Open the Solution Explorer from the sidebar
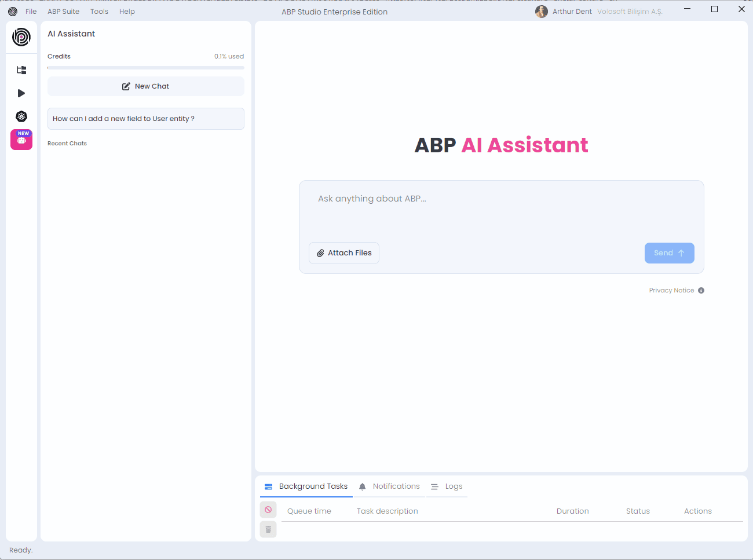 pos(21,70)
